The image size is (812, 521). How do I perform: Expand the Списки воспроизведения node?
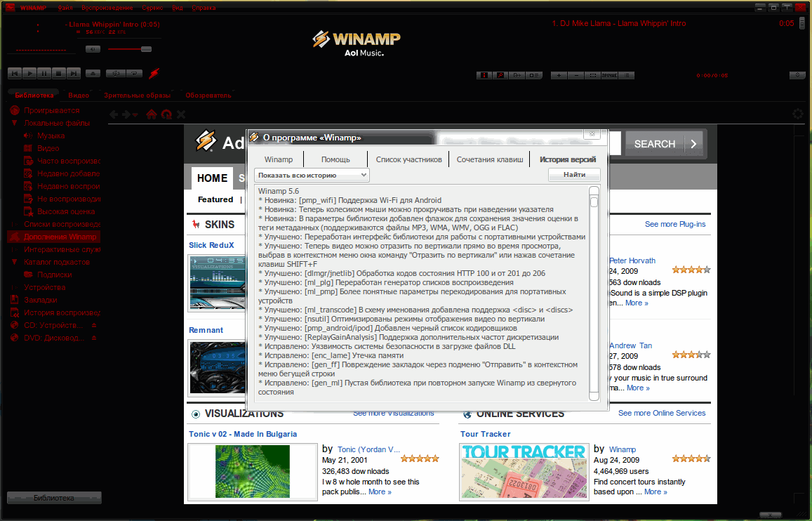coord(15,224)
